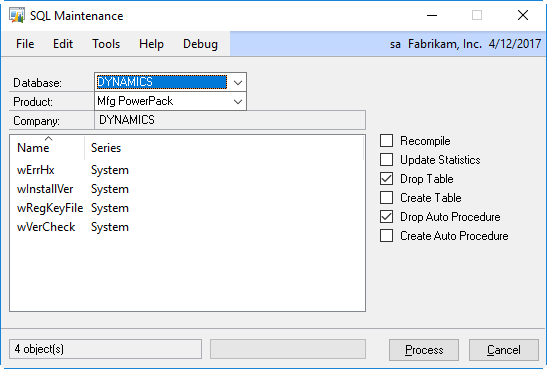This screenshot has height=369, width=547.
Task: Click the Cancel button
Action: pyautogui.click(x=504, y=350)
